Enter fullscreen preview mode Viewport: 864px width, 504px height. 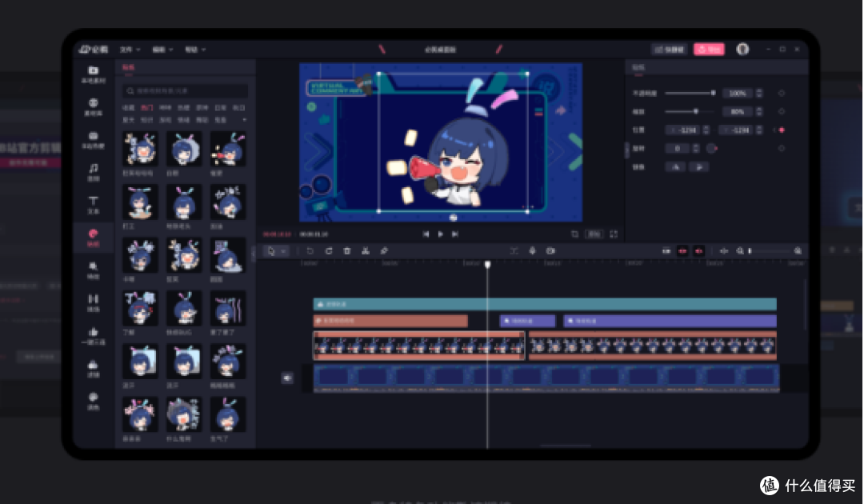(x=614, y=234)
